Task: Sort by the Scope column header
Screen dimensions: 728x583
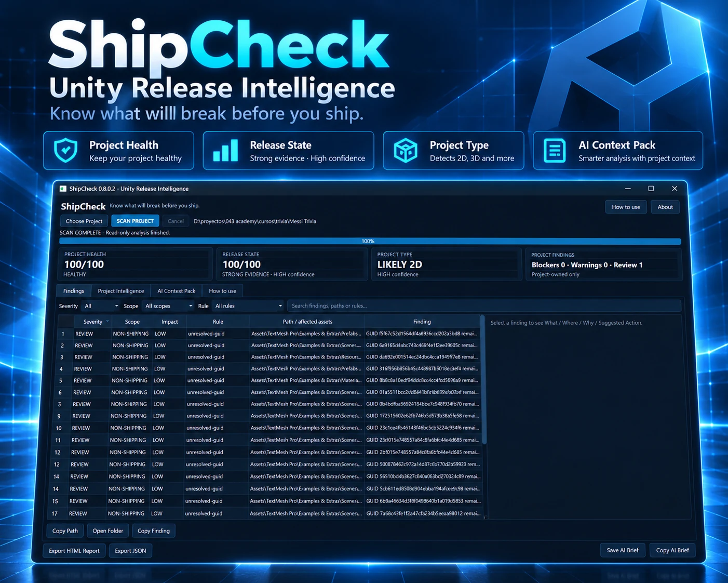Action: point(132,322)
